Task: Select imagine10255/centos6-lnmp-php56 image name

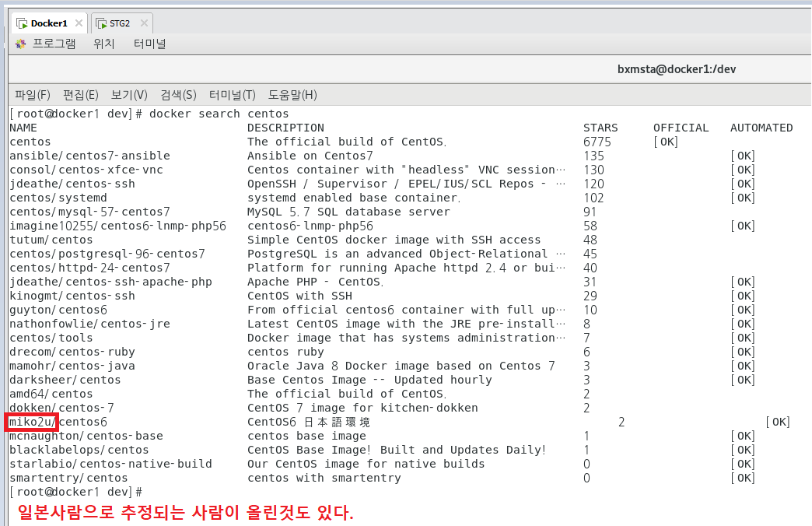Action: tap(117, 226)
